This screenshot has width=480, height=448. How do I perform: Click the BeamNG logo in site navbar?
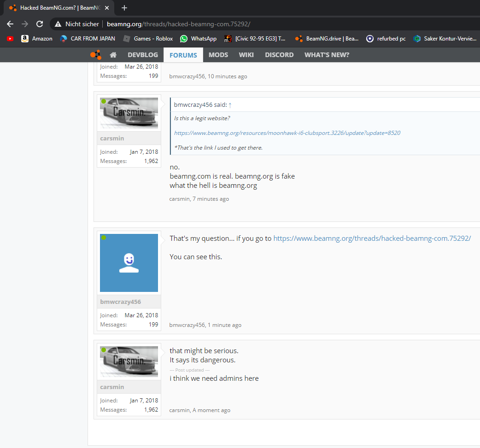tap(95, 55)
